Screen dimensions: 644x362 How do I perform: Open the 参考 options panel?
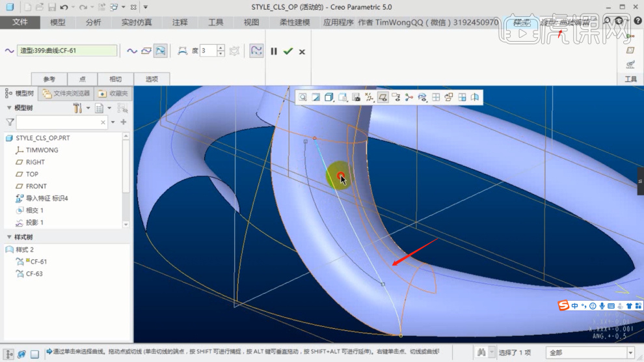tap(49, 79)
